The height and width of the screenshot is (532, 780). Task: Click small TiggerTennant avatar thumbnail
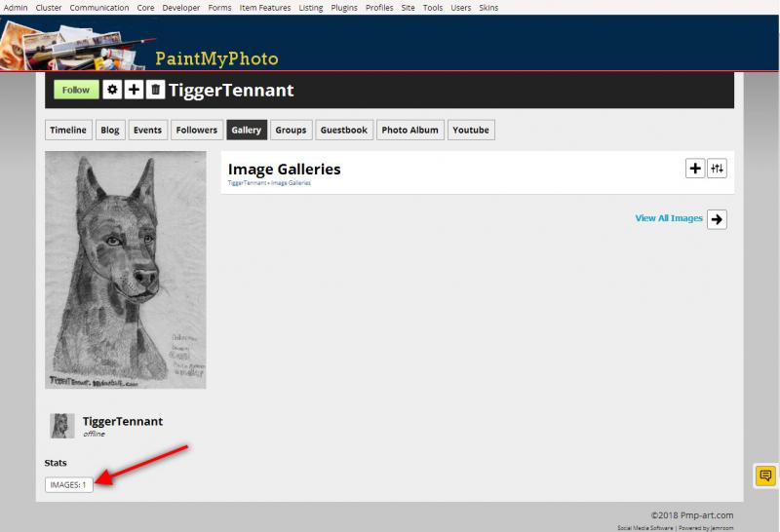(62, 426)
